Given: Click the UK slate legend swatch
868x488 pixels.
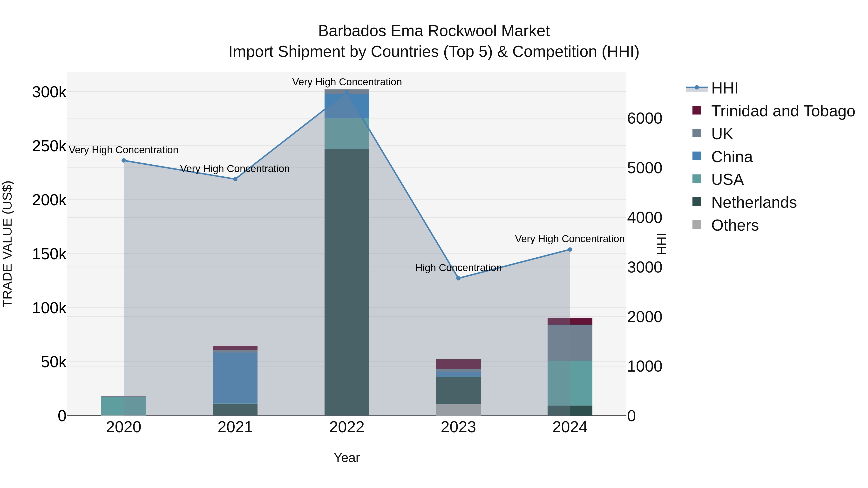Looking at the screenshot, I should coord(697,133).
